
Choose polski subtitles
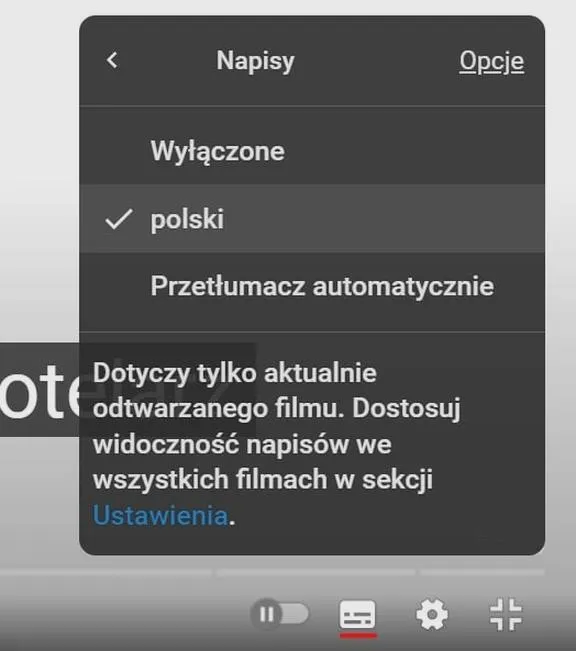click(x=312, y=219)
